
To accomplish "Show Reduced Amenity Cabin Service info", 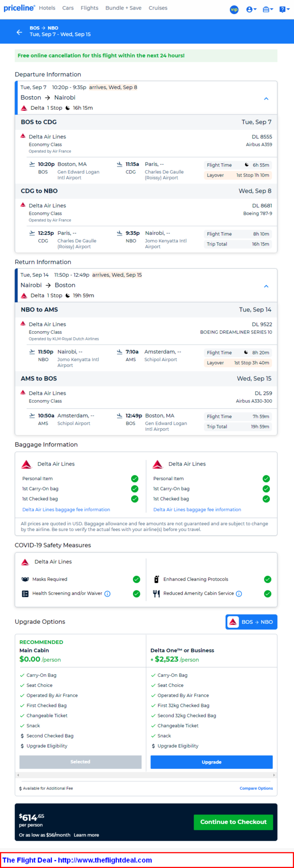I will point(239,594).
